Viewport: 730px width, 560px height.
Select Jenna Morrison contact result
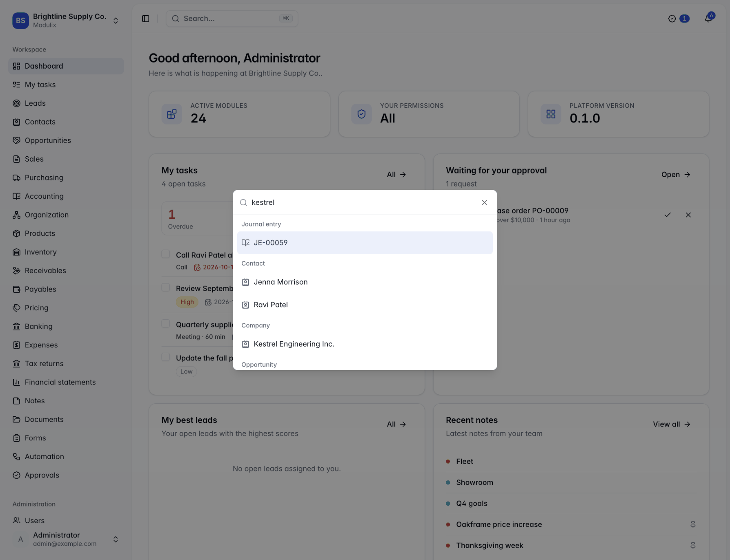365,282
